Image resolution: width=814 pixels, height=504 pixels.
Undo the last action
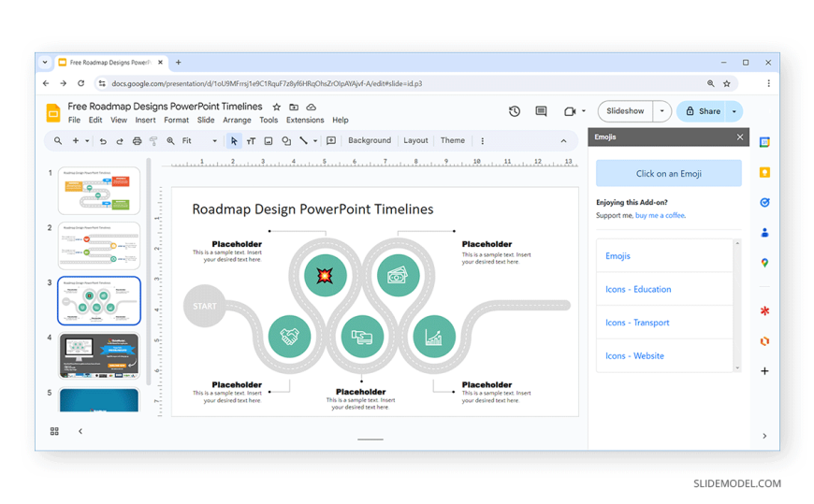click(103, 141)
